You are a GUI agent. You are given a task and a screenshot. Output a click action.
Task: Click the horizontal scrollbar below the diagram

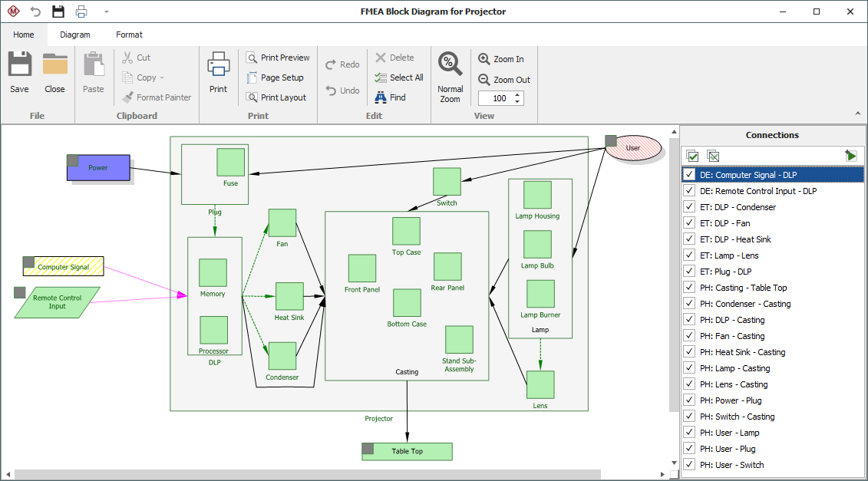tap(338, 475)
